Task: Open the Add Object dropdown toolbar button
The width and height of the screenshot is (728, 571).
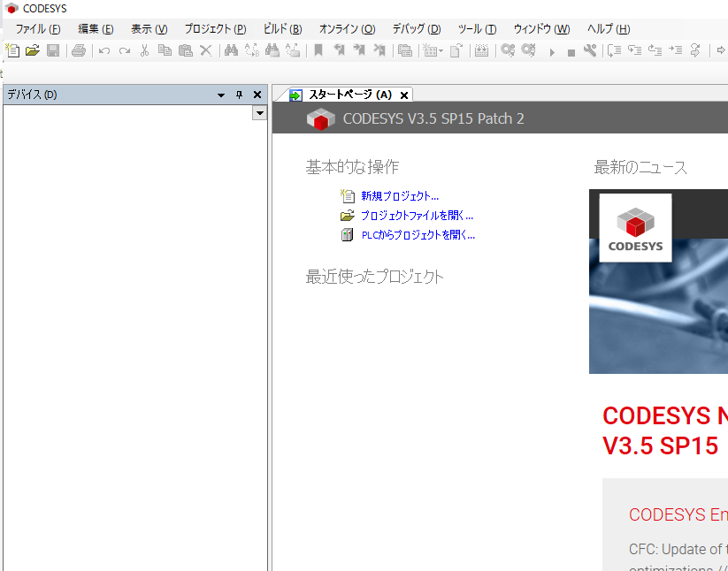Action: [433, 50]
